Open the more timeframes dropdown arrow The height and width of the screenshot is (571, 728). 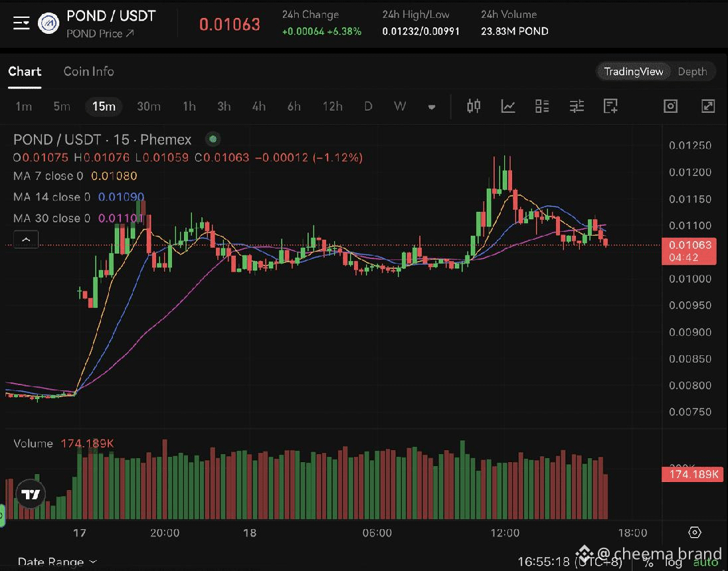431,107
